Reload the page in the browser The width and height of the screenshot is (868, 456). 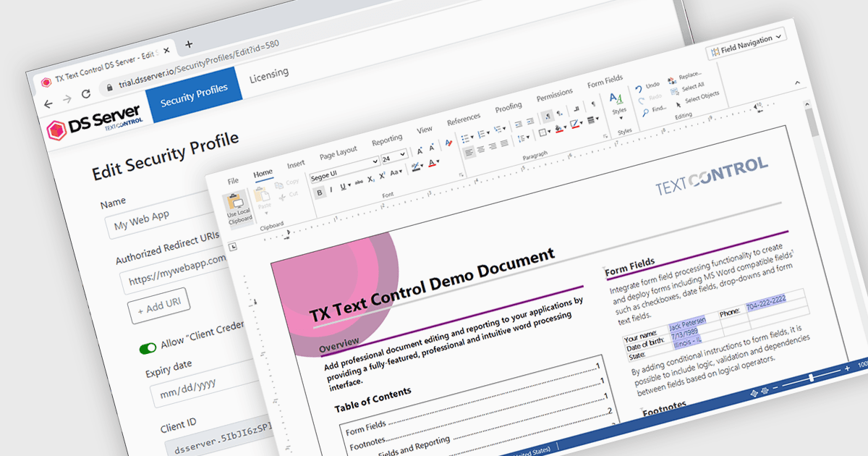(x=85, y=93)
